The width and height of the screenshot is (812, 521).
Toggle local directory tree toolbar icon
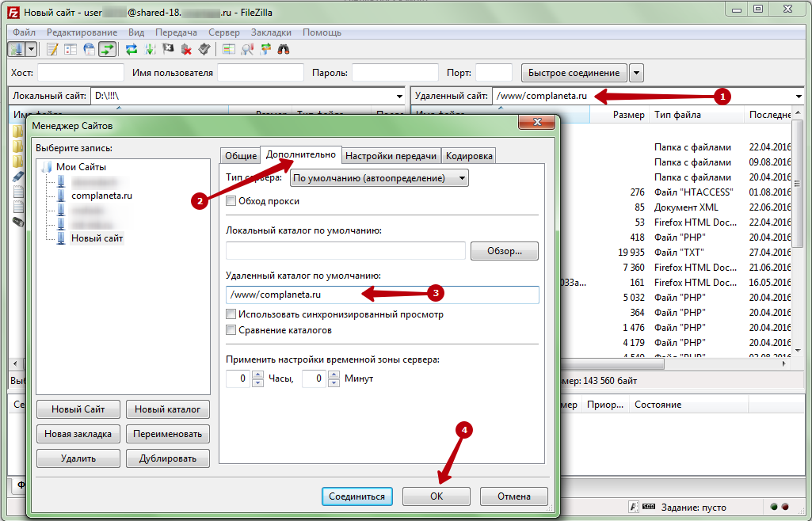(x=71, y=49)
